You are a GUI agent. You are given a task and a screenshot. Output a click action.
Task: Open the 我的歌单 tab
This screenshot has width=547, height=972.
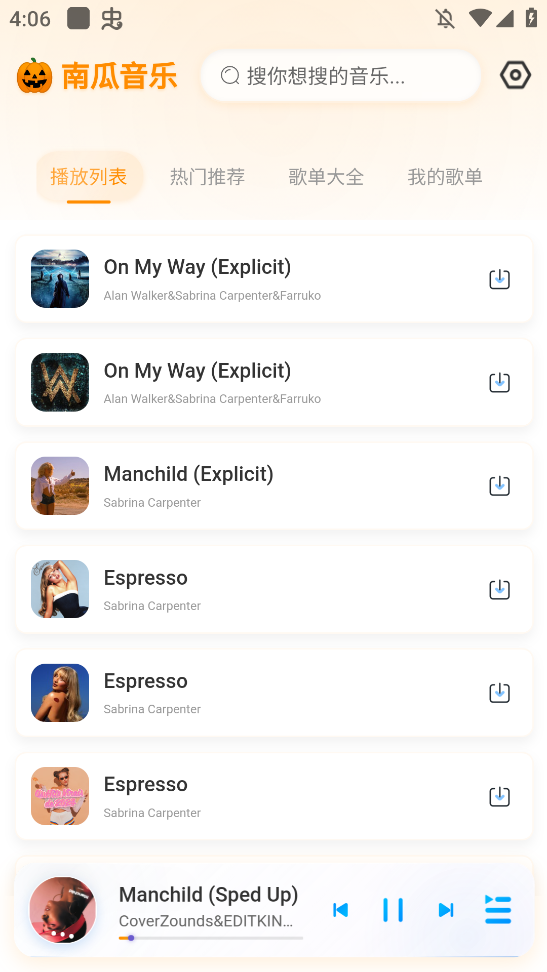(x=445, y=177)
